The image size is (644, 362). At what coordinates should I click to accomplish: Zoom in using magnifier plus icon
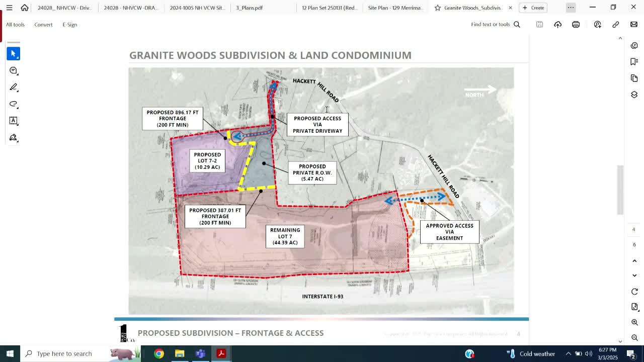tap(634, 322)
